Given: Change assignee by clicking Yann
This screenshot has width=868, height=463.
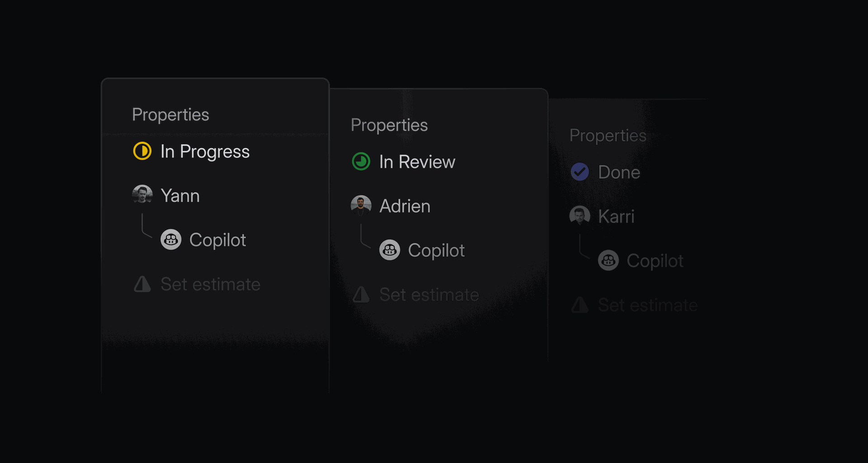Looking at the screenshot, I should pyautogui.click(x=180, y=196).
